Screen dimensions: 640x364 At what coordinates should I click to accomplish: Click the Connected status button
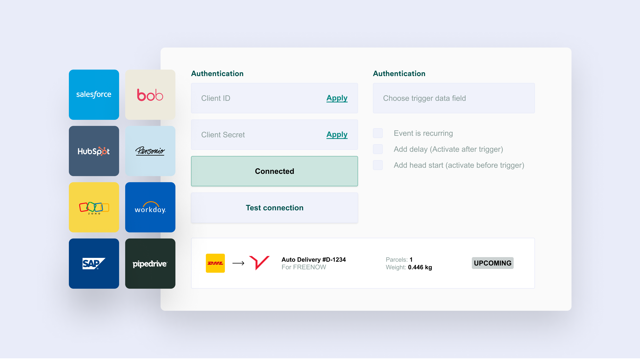tap(274, 171)
